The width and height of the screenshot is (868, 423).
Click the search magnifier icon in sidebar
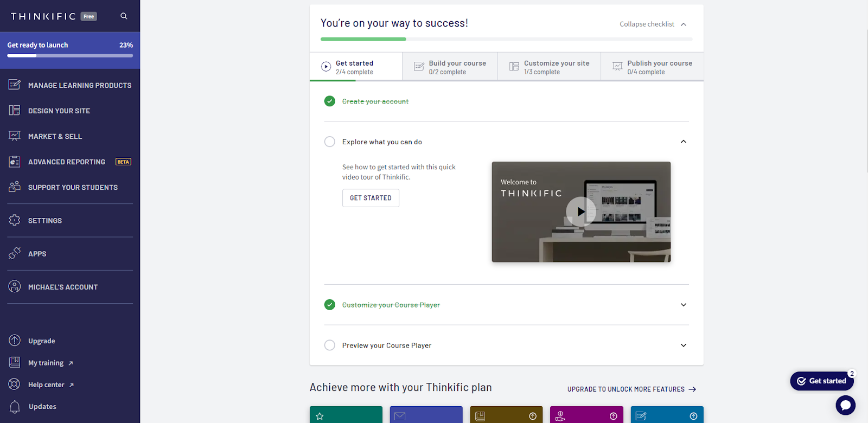coord(124,16)
